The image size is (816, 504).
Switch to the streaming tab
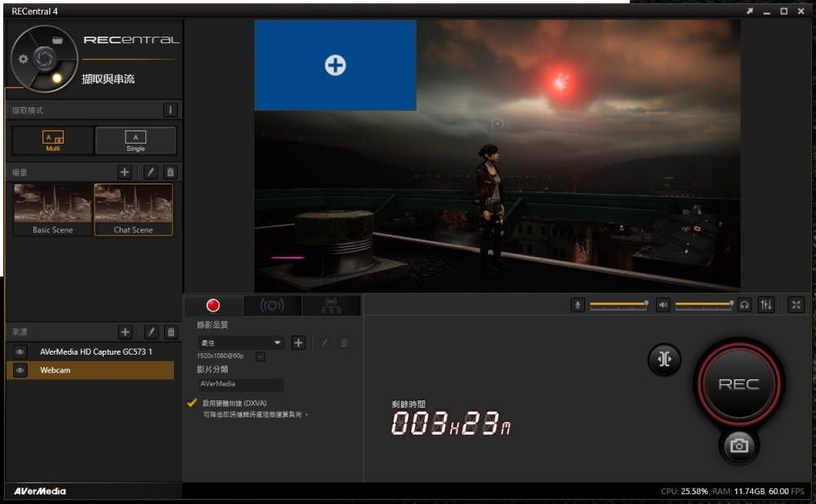tap(272, 306)
